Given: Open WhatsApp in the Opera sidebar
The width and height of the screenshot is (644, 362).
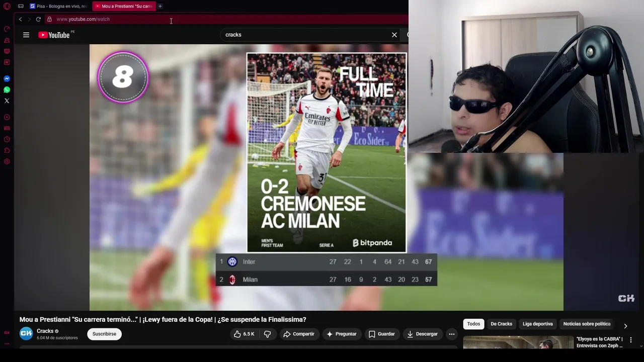Looking at the screenshot, I should click(7, 89).
